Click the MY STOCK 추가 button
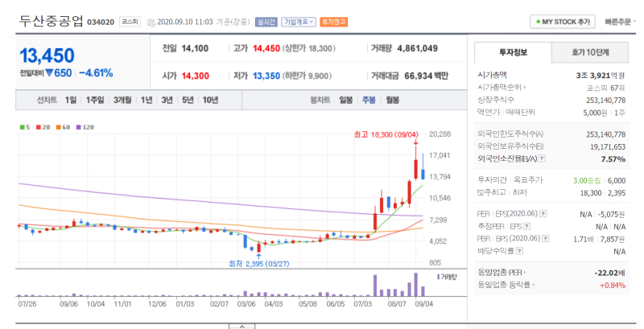644x329 pixels. coord(563,22)
